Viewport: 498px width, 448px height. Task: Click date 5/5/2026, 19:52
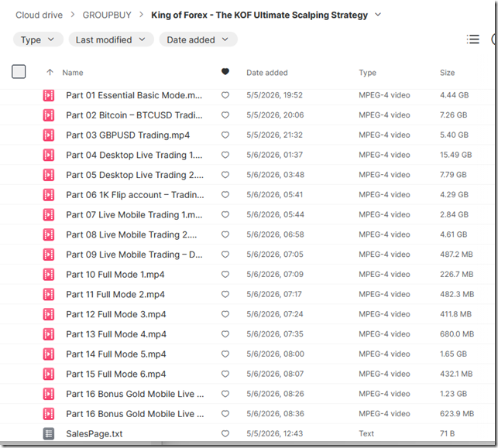[x=274, y=95]
